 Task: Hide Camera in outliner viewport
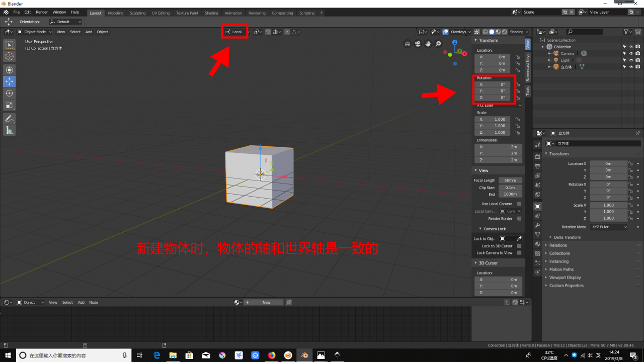pyautogui.click(x=631, y=53)
